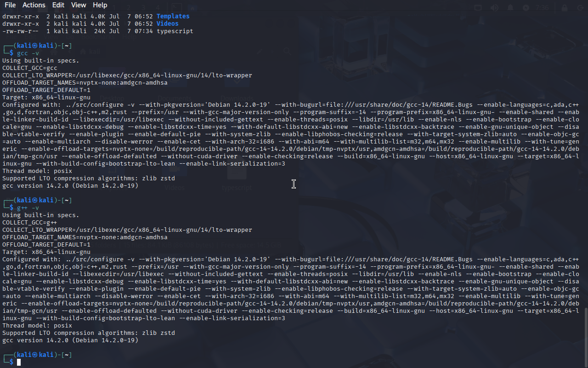Click the final 'gcc version 14.2.0' line

pyautogui.click(x=70, y=340)
